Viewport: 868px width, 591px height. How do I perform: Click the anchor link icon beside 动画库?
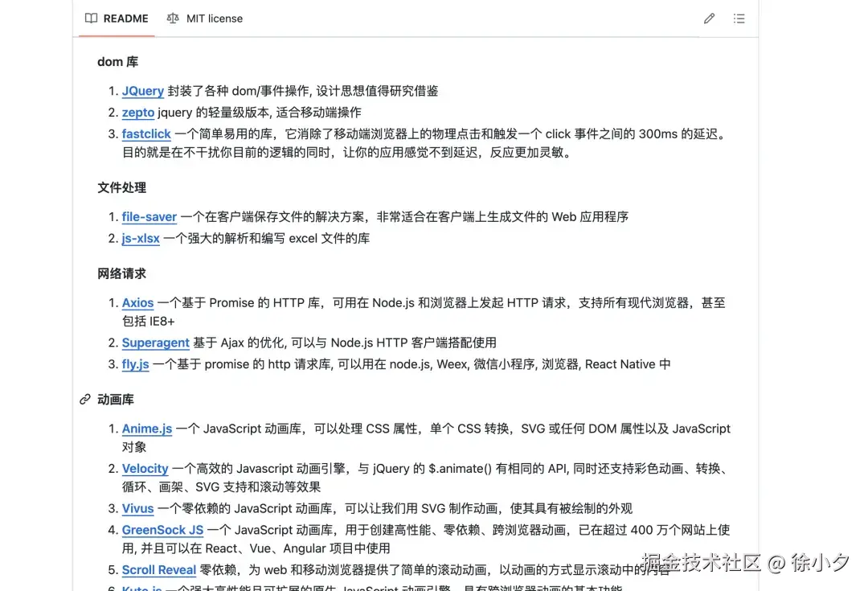pos(85,399)
